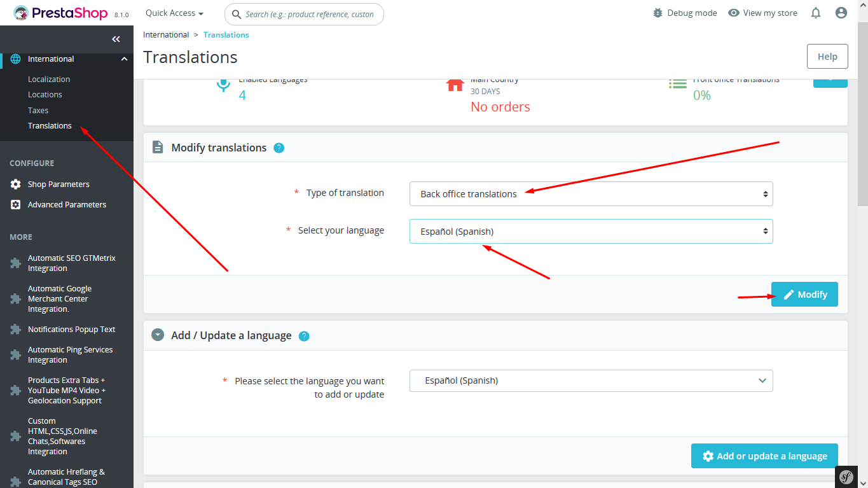
Task: Collapse the Add / Update a language section
Action: [158, 335]
